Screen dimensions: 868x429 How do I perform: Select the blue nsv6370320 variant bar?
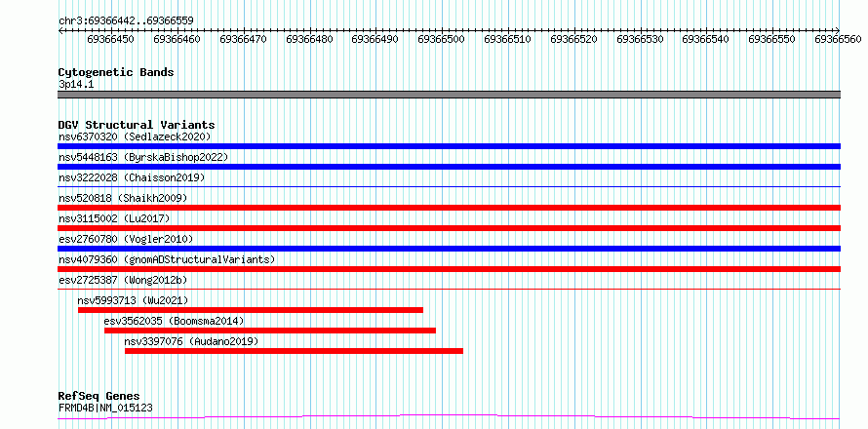point(449,146)
